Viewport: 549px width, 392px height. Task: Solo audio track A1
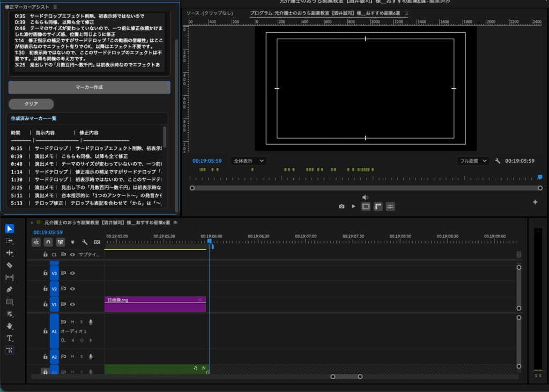(81, 322)
